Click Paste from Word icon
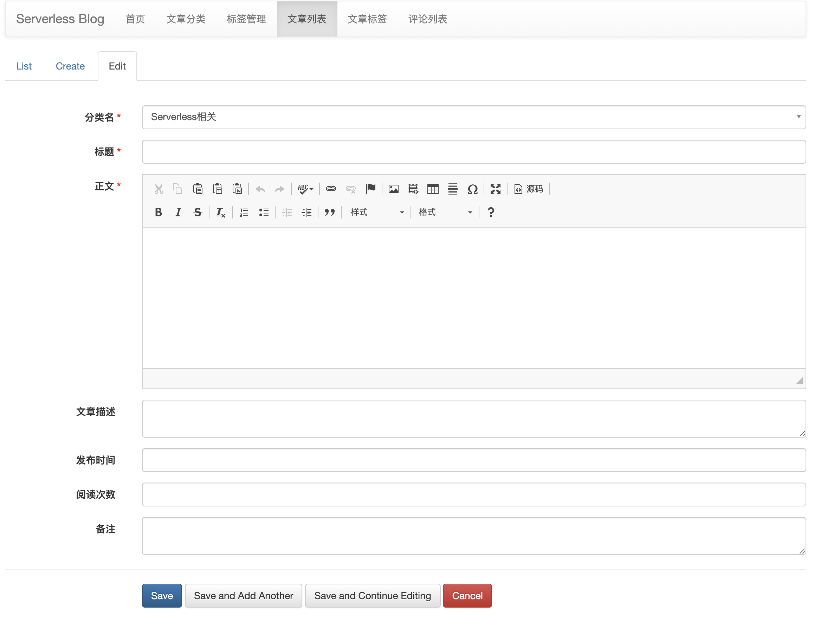This screenshot has height=642, width=840. point(237,189)
